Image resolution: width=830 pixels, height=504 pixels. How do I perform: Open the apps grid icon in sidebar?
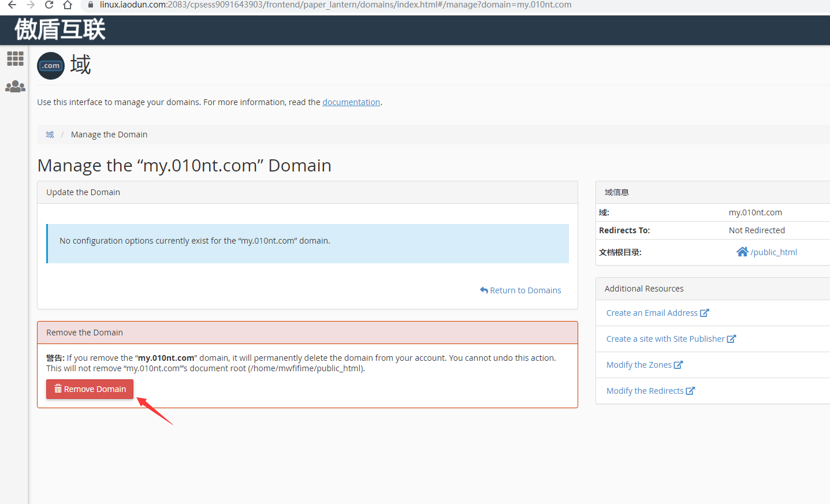(x=15, y=58)
